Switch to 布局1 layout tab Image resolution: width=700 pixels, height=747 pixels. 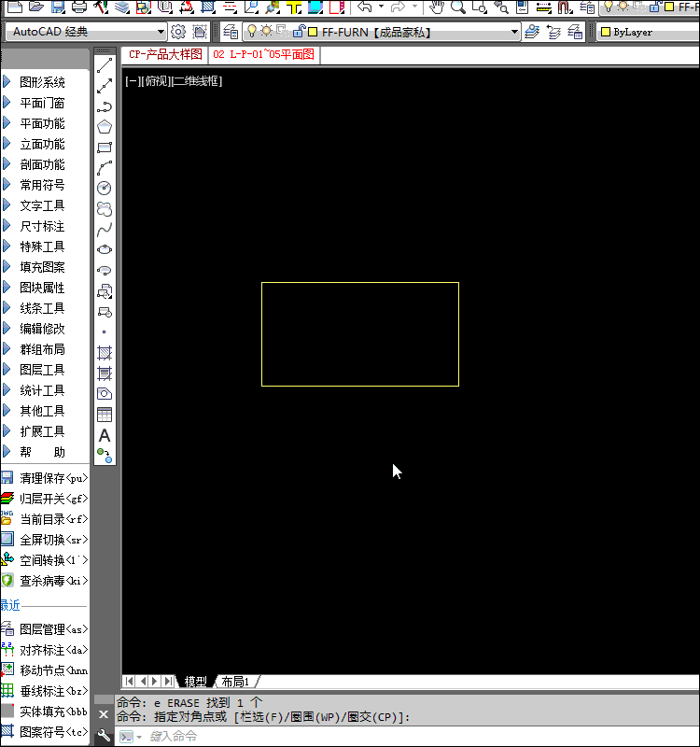click(x=235, y=682)
